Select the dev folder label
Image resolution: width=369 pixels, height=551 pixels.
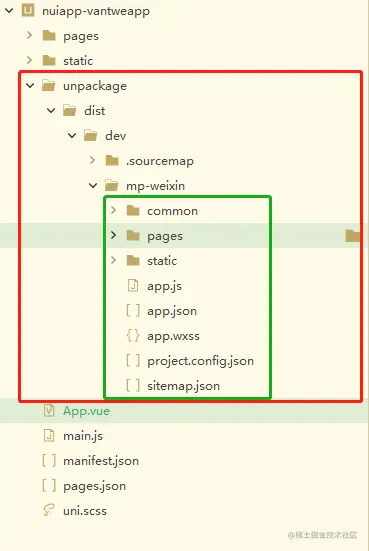click(x=116, y=136)
